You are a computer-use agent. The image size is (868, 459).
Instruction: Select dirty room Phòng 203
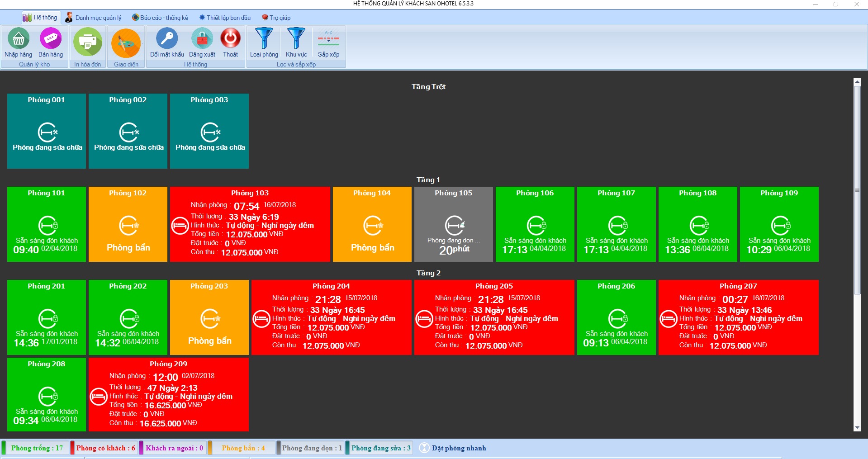(209, 317)
